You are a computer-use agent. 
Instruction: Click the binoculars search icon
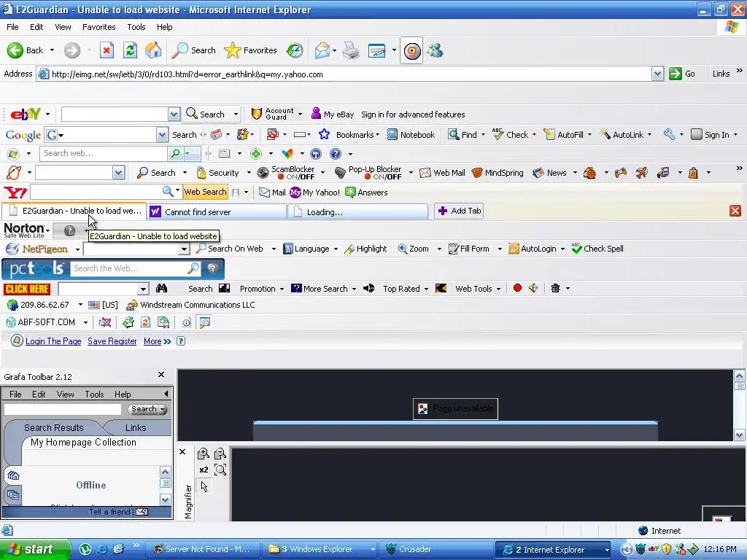tap(161, 288)
